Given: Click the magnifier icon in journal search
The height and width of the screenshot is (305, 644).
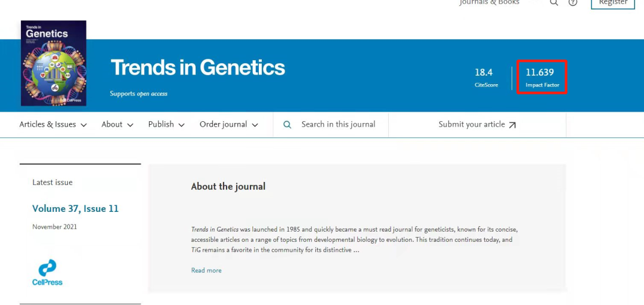Looking at the screenshot, I should pos(287,125).
